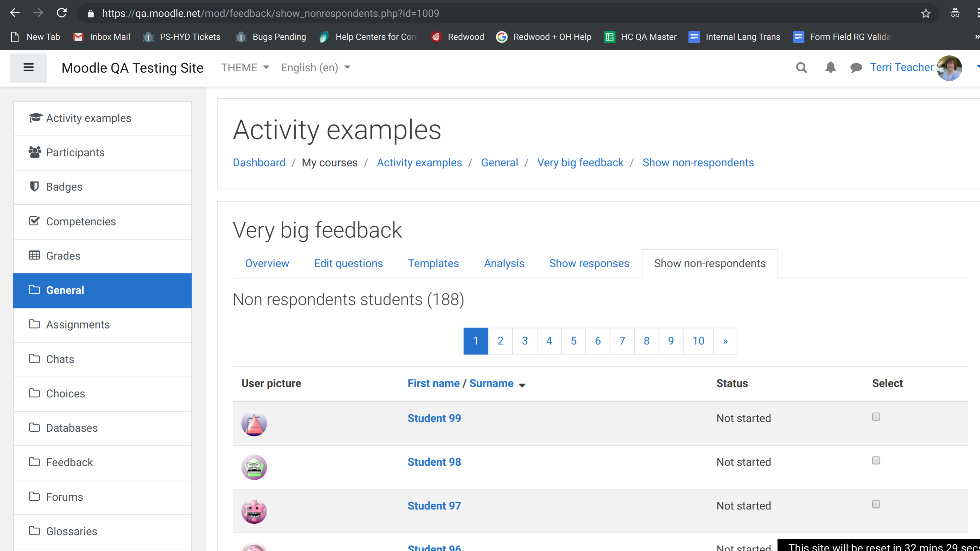Open the General section in sidebar
The width and height of the screenshot is (980, 551).
pos(102,291)
